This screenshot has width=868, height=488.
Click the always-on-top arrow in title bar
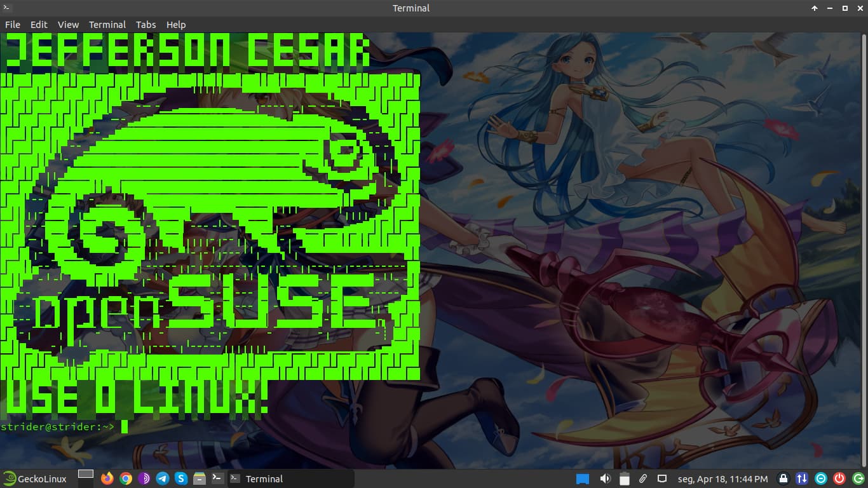point(815,8)
